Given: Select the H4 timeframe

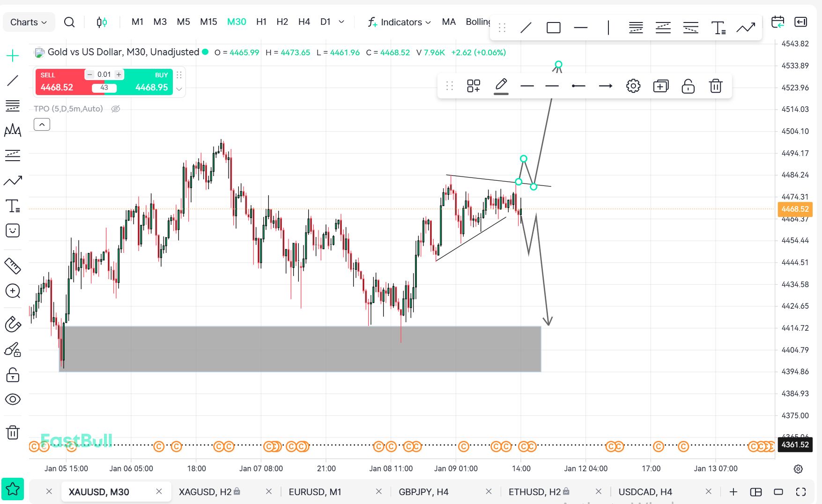Looking at the screenshot, I should coord(304,22).
